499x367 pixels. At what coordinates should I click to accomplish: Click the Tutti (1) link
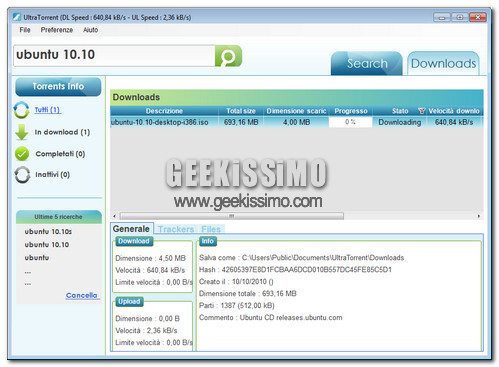tap(47, 110)
